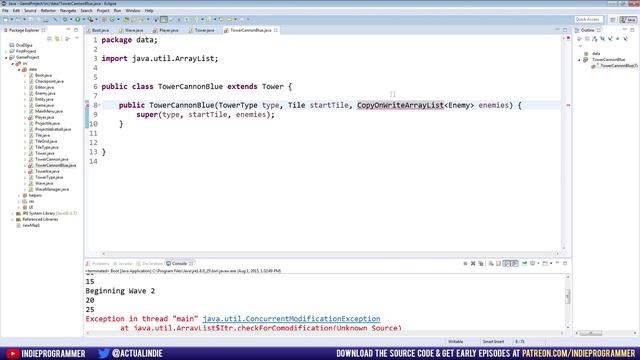Screen dimensions: 640x360
Task: Switch to the Wave.java editor tab
Action: click(133, 30)
